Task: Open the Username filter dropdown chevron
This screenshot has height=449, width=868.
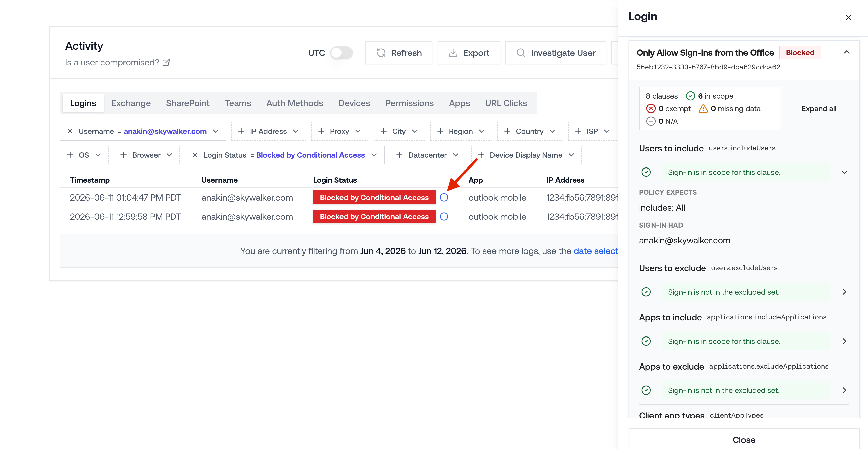Action: [216, 131]
